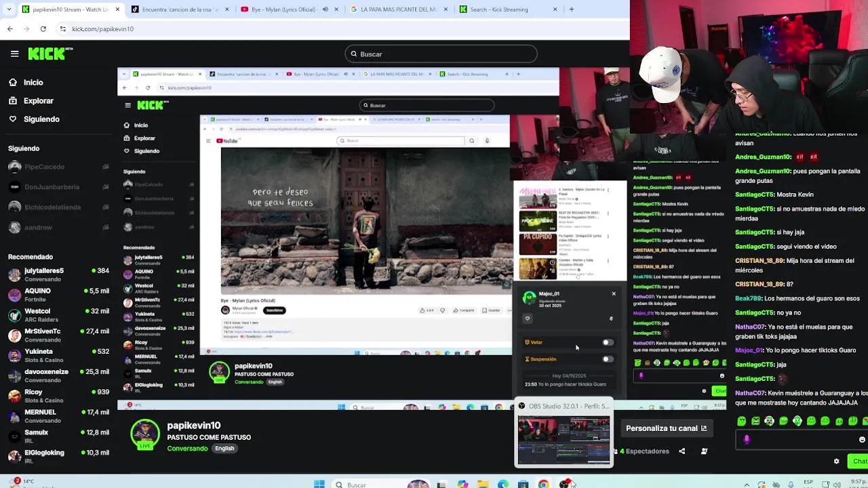Close the Majoc_01 user card in the stream
This screenshot has height=488, width=868.
click(x=614, y=293)
